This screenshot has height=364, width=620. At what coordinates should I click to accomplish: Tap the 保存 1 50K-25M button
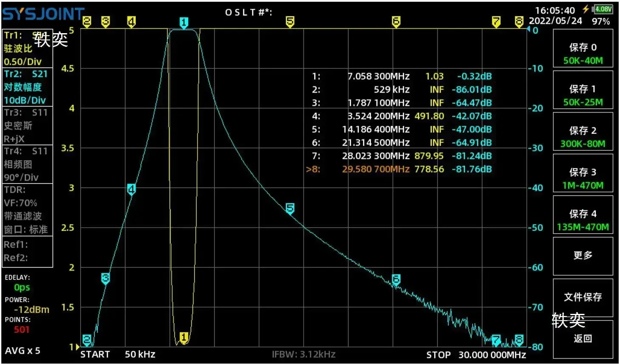[x=583, y=90]
